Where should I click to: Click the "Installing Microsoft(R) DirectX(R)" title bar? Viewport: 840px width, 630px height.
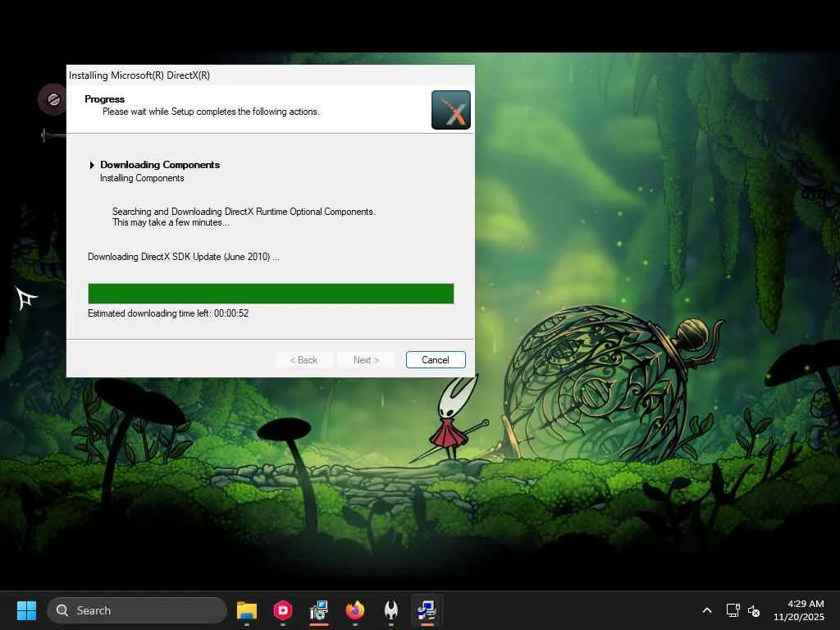click(271, 75)
